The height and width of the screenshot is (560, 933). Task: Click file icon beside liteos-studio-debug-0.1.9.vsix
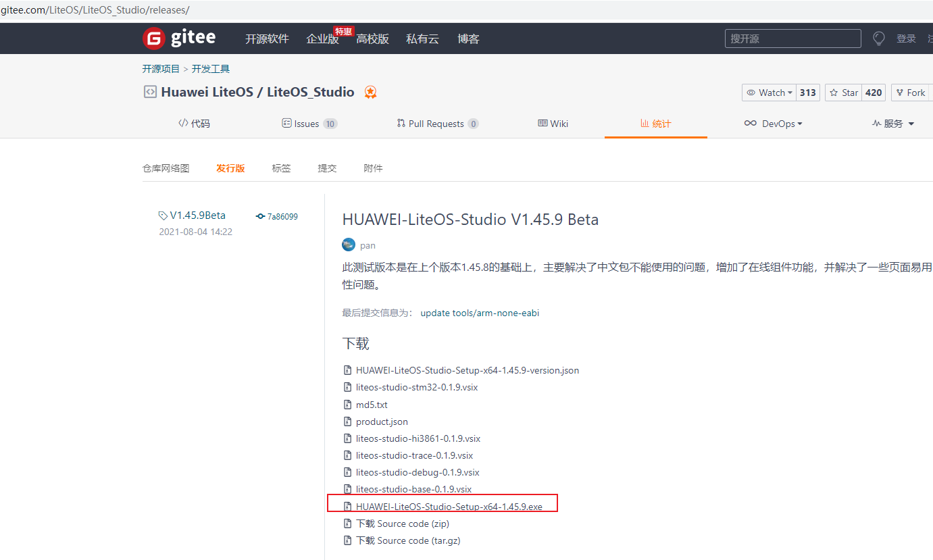click(348, 472)
